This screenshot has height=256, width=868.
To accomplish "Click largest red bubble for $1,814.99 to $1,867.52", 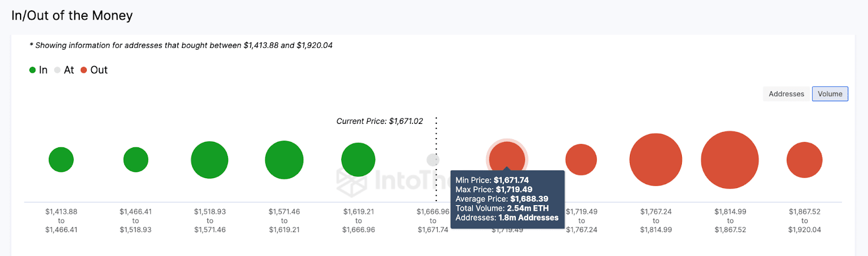I will pyautogui.click(x=730, y=160).
